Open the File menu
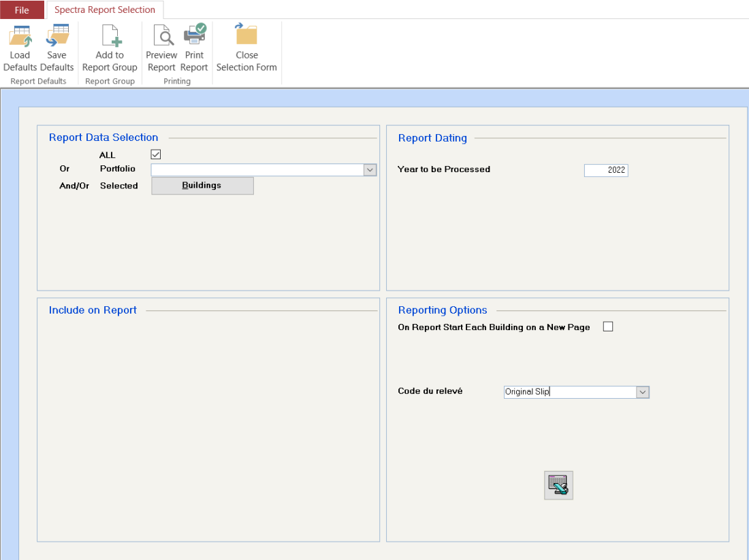 click(x=22, y=10)
